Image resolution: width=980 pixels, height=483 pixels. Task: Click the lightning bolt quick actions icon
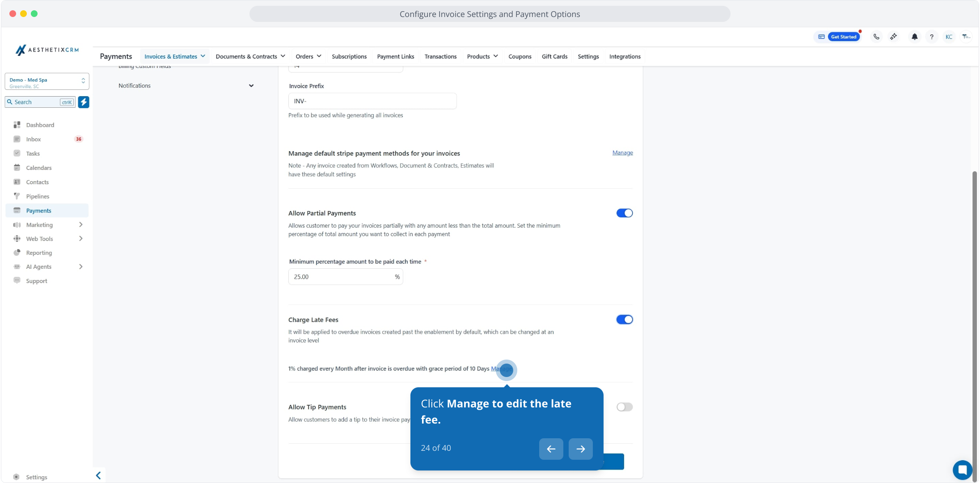[x=84, y=102]
